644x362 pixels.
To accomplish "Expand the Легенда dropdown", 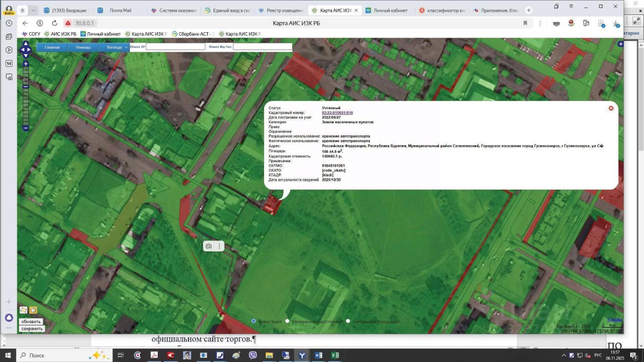I will tap(114, 47).
